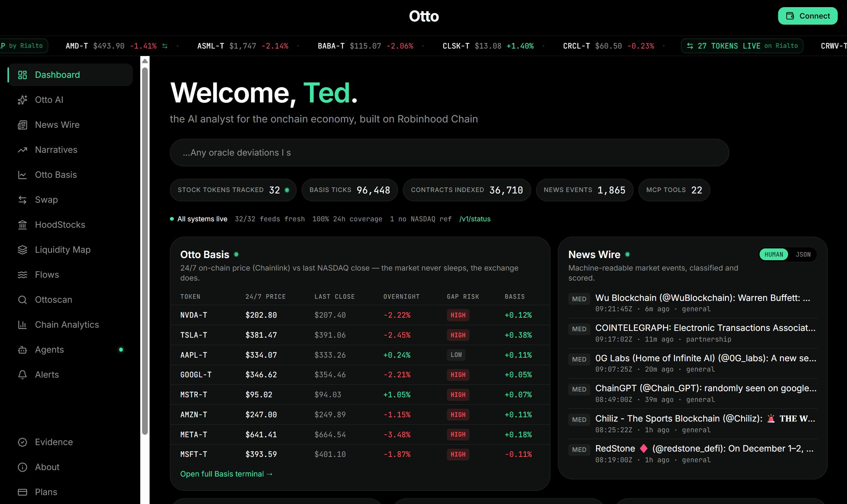Click the Narratives trending-line icon
This screenshot has width=847, height=504.
coord(22,150)
